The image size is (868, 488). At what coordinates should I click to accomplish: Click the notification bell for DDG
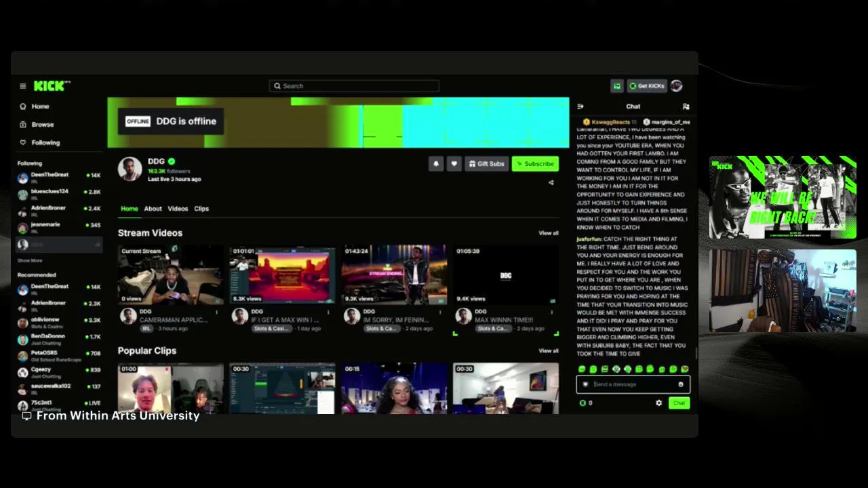pyautogui.click(x=436, y=163)
